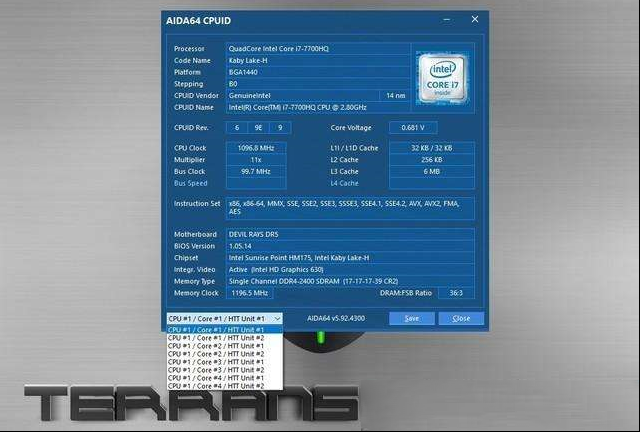Click the AIDA64 CPUID window title
Screen dimensions: 640x432
click(x=198, y=21)
